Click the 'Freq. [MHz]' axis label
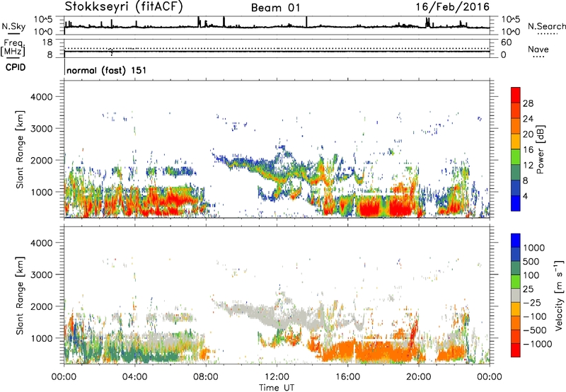Viewport: 566px width, 392px height. 13,47
